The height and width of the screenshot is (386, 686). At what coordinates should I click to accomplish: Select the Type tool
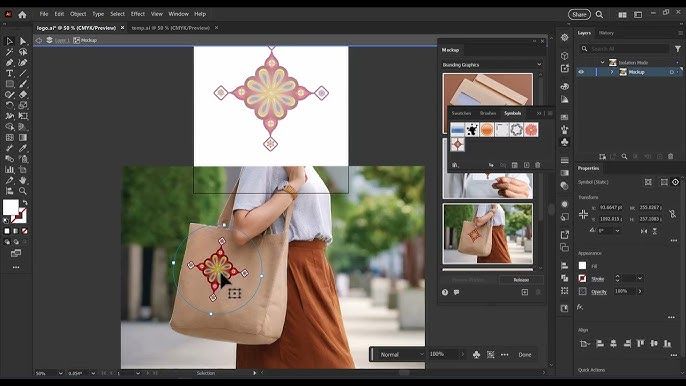(9, 74)
